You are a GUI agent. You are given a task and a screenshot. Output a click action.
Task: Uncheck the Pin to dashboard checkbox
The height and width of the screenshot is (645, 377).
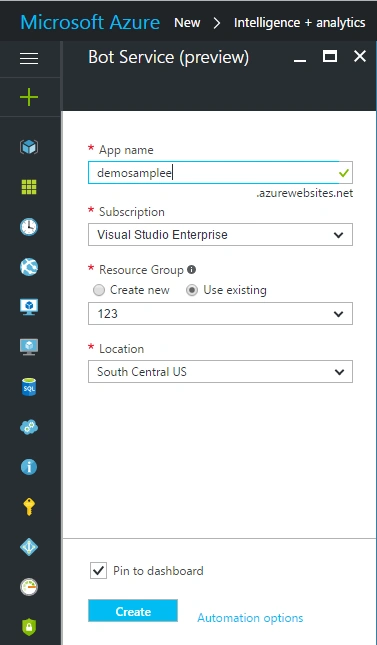tap(98, 571)
